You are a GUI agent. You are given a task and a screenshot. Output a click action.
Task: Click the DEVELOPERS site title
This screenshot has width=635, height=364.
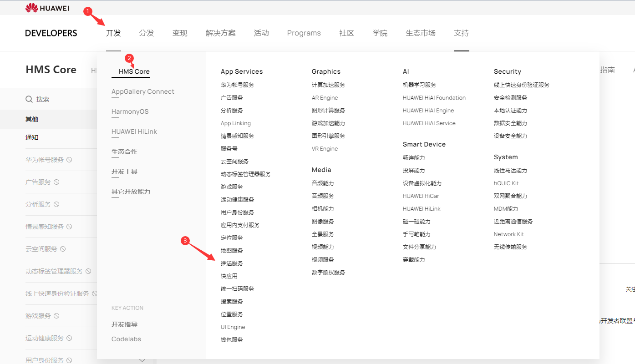[51, 33]
